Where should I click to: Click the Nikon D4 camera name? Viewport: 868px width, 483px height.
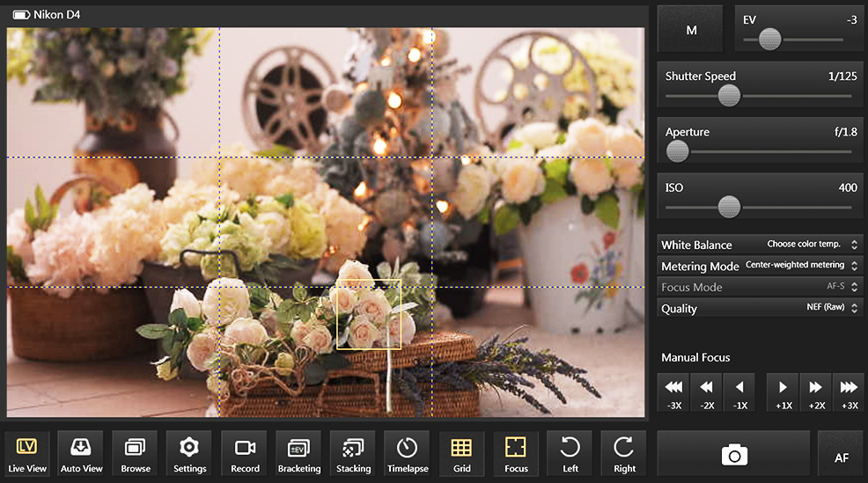pos(56,15)
